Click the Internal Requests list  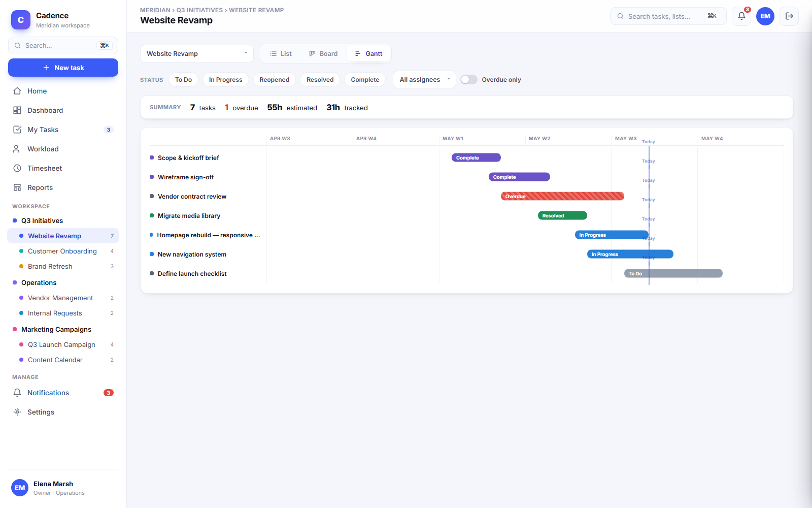tap(63, 313)
